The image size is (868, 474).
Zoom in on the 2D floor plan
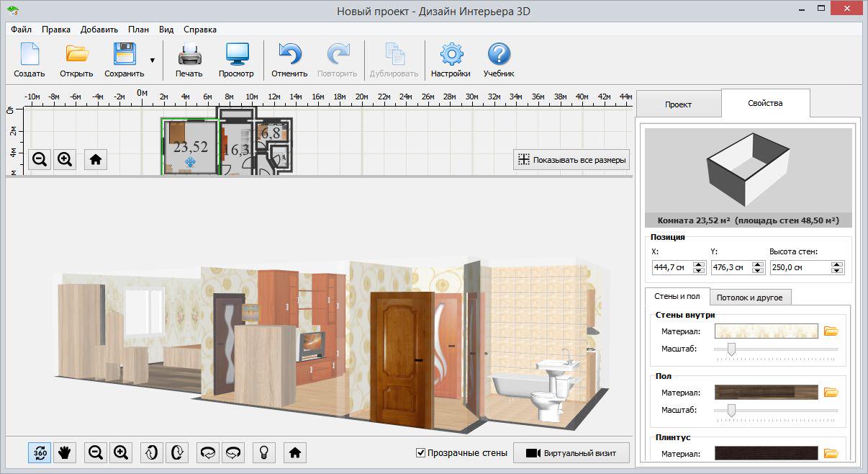tap(65, 159)
